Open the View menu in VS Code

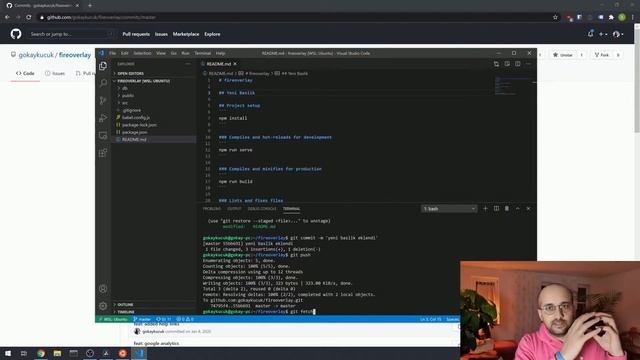(x=161, y=53)
